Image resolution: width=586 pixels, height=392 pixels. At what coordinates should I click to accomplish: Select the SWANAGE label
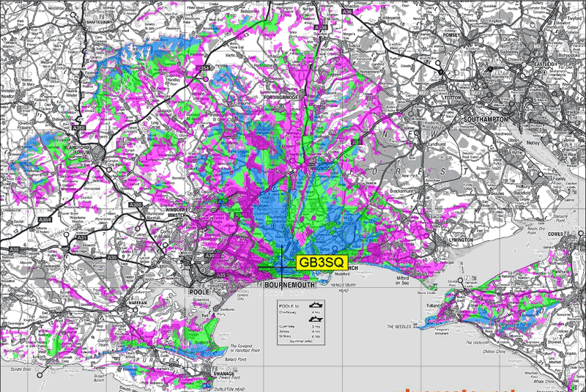224,373
